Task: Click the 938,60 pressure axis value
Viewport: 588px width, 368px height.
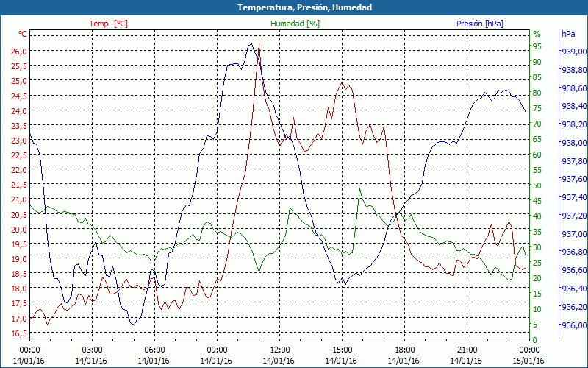Action: click(x=575, y=88)
